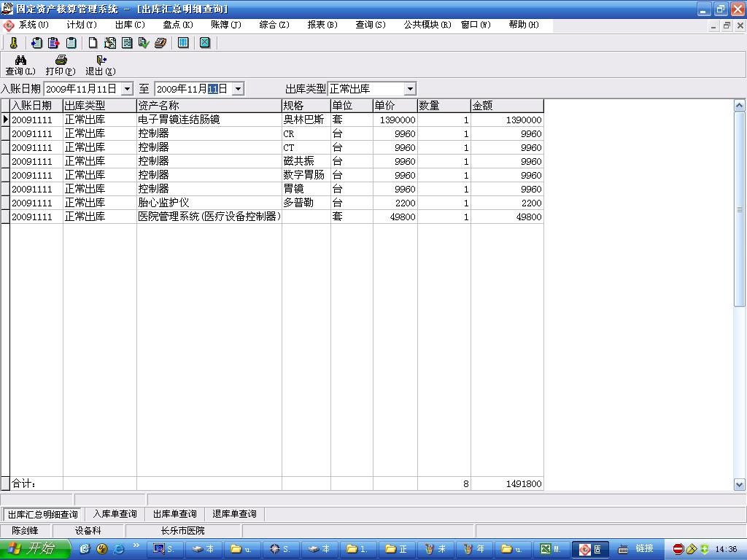This screenshot has width=747, height=560.
Task: Open the 查询(S) menu
Action: coord(371,25)
